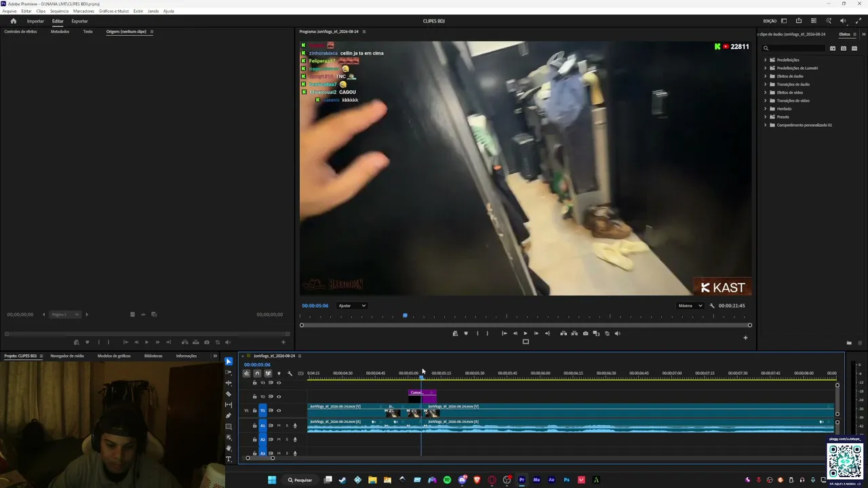Click Export Frame camera icon
868x488 pixels.
tap(585, 333)
